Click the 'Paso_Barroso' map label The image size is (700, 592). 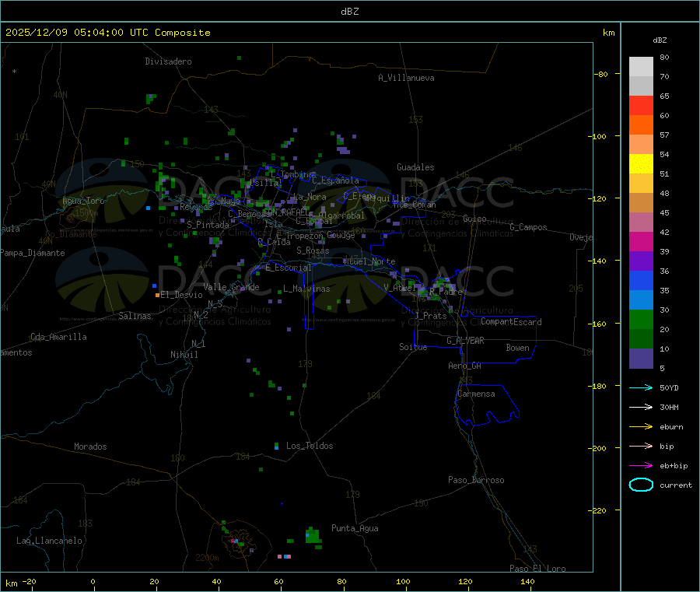tap(476, 480)
